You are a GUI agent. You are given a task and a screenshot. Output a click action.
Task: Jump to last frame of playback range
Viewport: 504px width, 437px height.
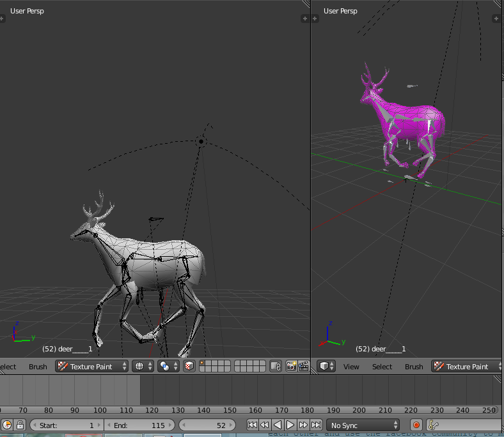point(317,425)
